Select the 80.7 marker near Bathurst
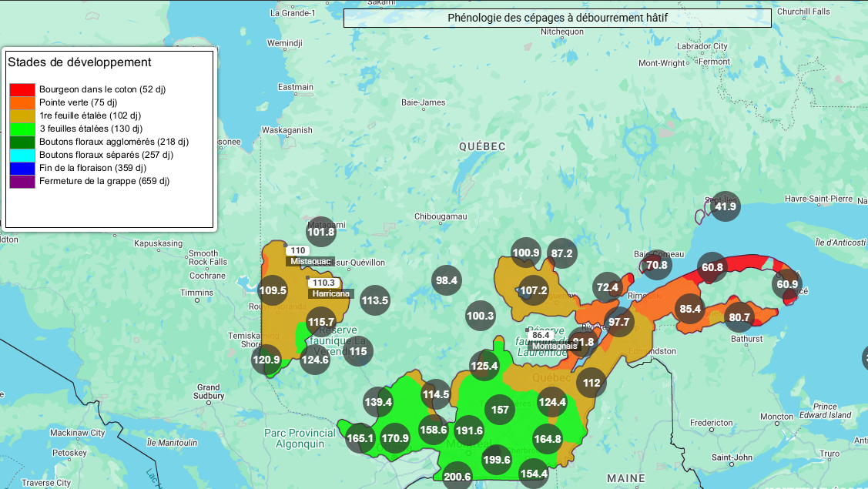Screen dimensions: 868x489 [739, 317]
